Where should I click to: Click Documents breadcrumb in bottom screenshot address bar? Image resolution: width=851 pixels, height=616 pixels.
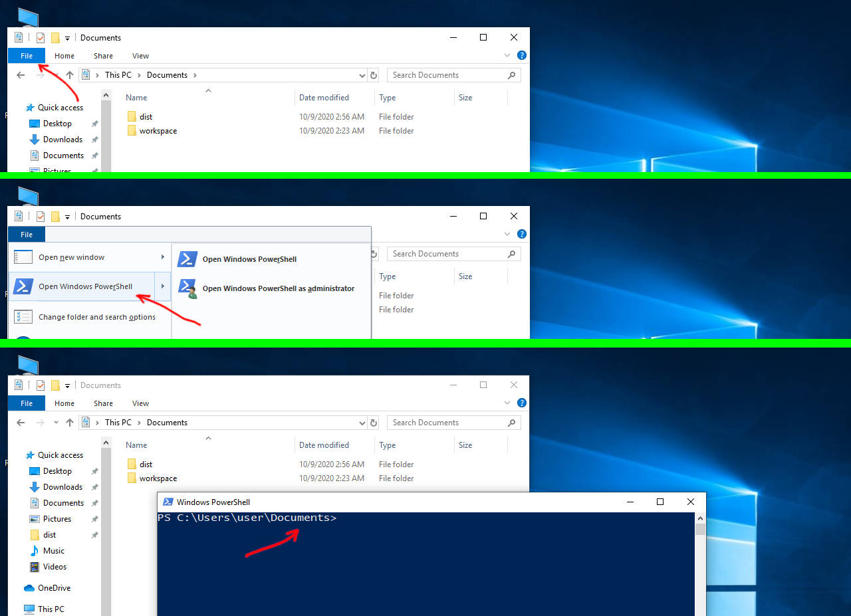167,423
